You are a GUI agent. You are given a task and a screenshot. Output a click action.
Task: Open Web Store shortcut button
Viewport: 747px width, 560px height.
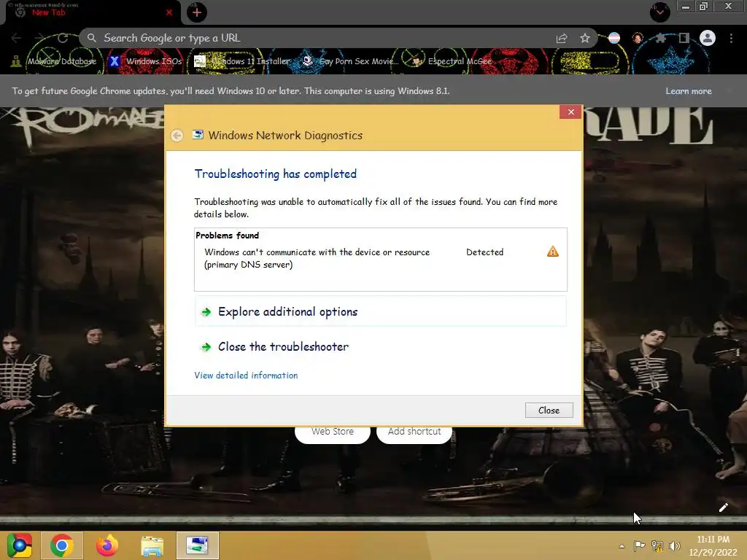[x=333, y=432]
